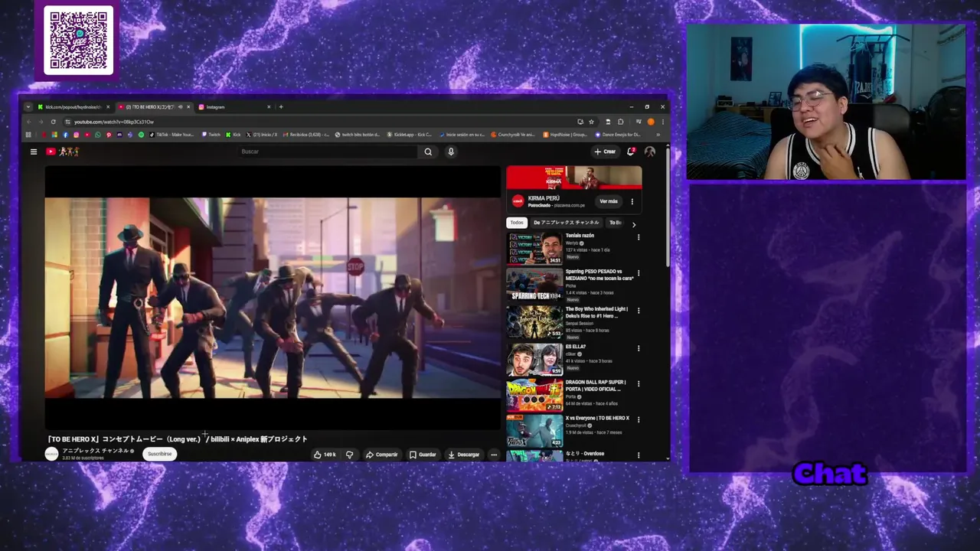Click the Buscar search field
980x551 pixels.
328,152
